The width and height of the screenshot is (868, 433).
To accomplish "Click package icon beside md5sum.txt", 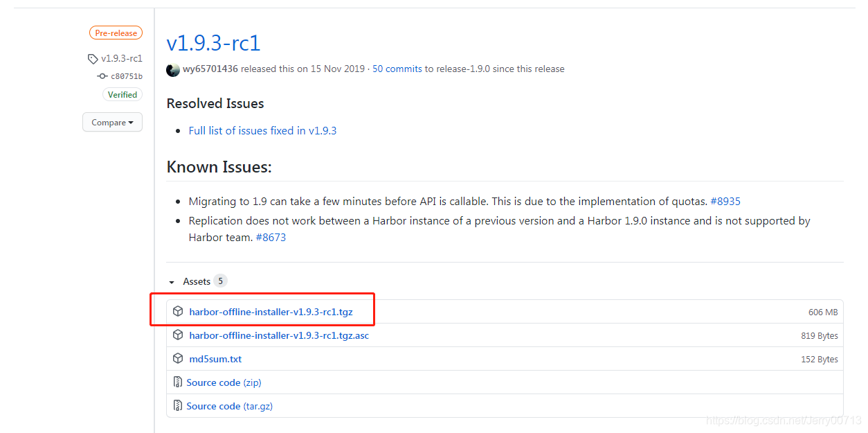I will point(178,359).
